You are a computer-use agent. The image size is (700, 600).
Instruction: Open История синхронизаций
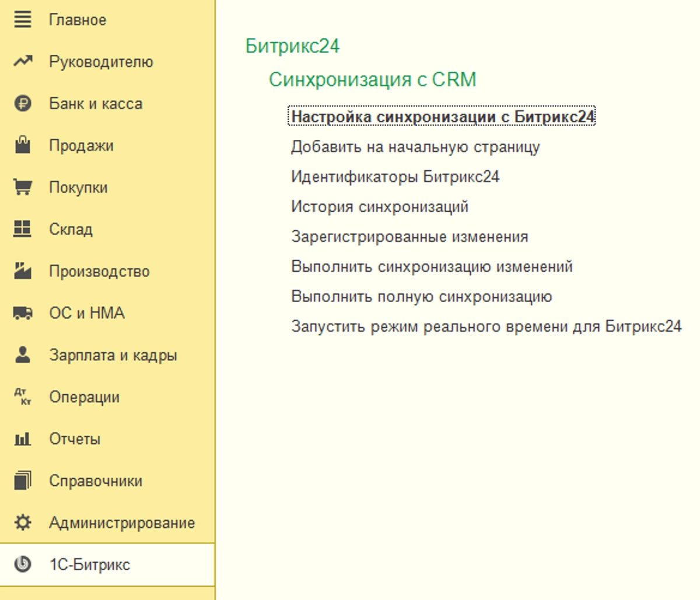379,207
